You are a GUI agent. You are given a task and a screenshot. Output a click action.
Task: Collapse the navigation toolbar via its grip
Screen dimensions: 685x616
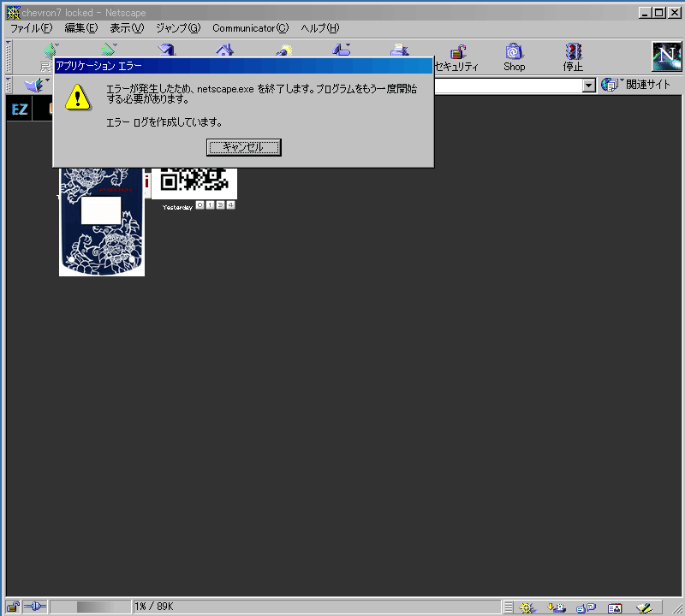[9, 56]
